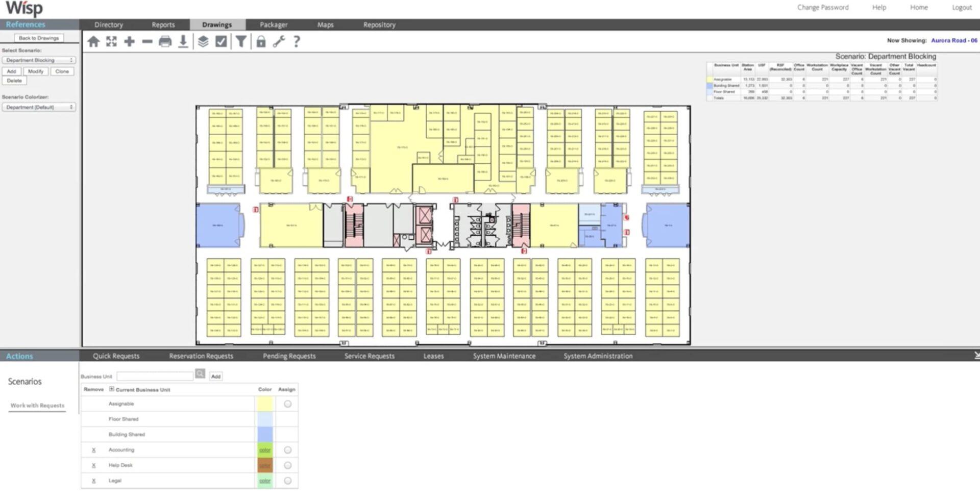Open the Layers icon on the toolbar

coord(204,41)
